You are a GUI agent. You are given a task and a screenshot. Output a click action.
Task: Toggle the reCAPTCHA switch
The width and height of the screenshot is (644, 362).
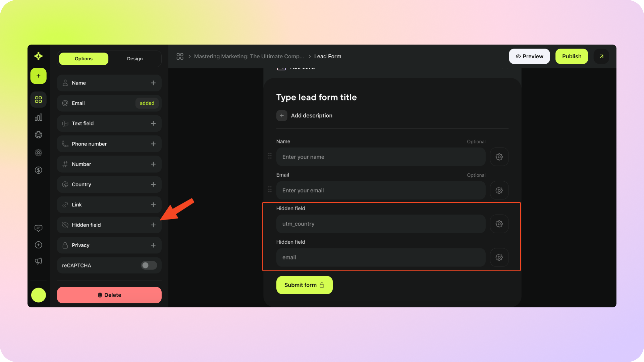pos(149,265)
